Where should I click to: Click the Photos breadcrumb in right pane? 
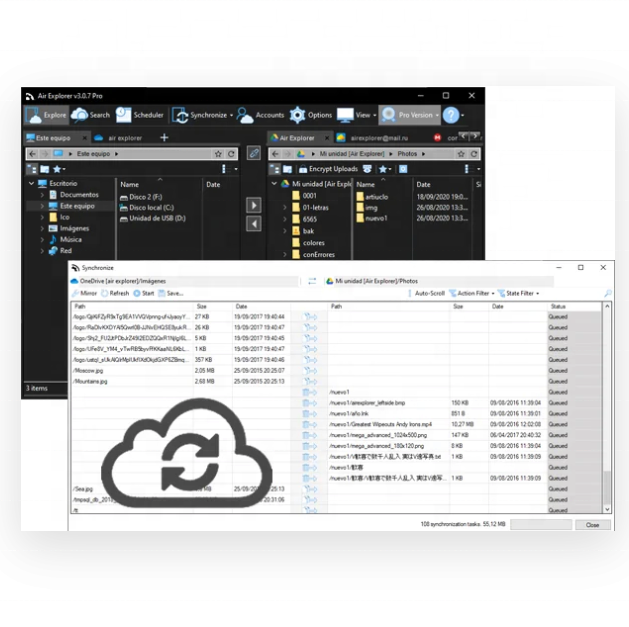click(x=407, y=154)
